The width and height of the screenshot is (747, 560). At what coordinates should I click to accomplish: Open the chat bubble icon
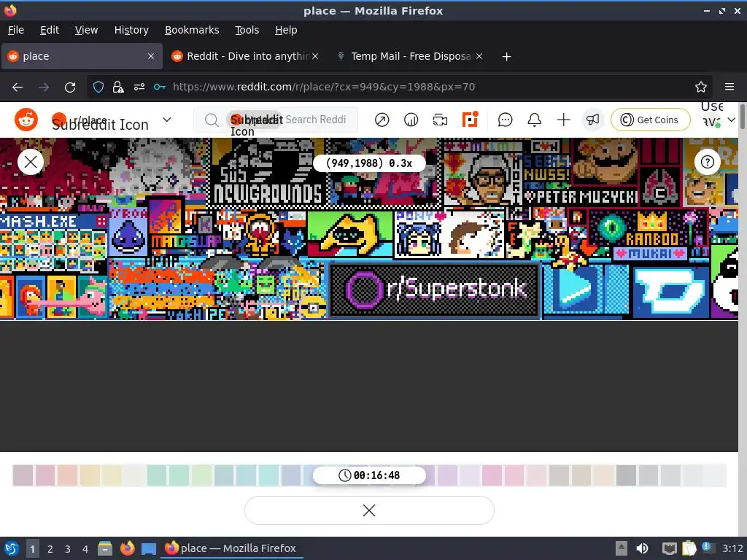(505, 120)
